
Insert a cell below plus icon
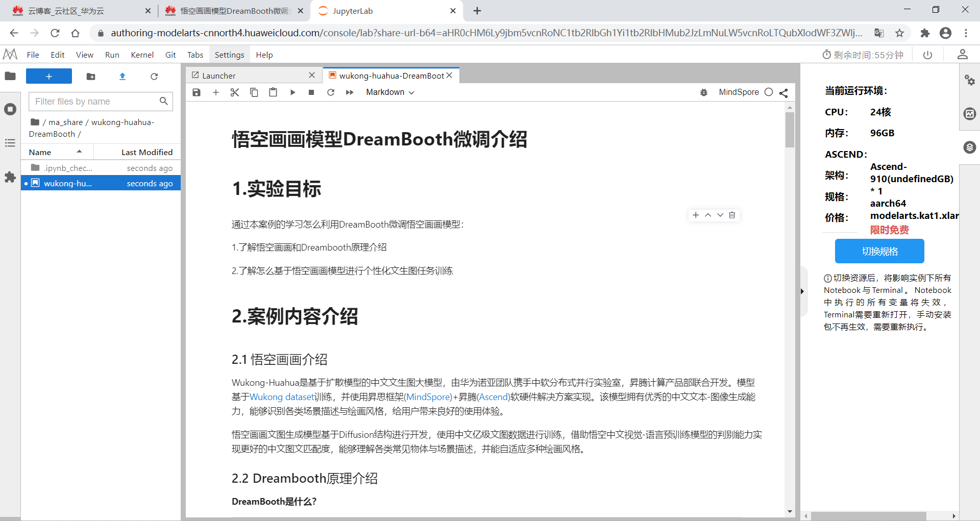pos(216,92)
